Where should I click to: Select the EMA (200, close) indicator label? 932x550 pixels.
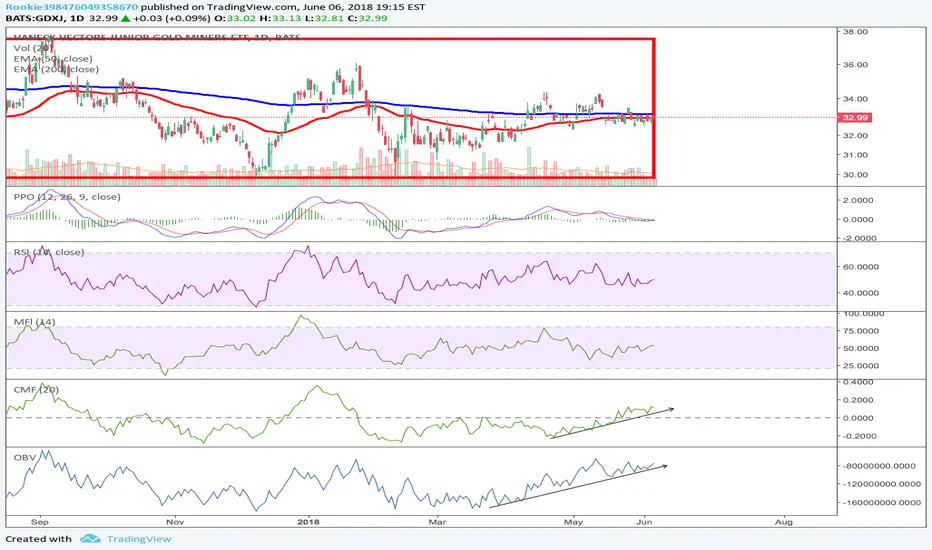(x=56, y=70)
